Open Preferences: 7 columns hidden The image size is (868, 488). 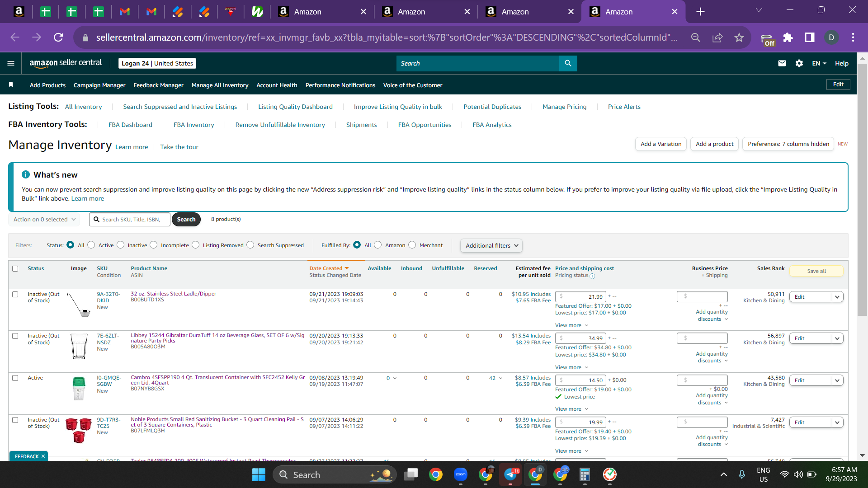(788, 144)
